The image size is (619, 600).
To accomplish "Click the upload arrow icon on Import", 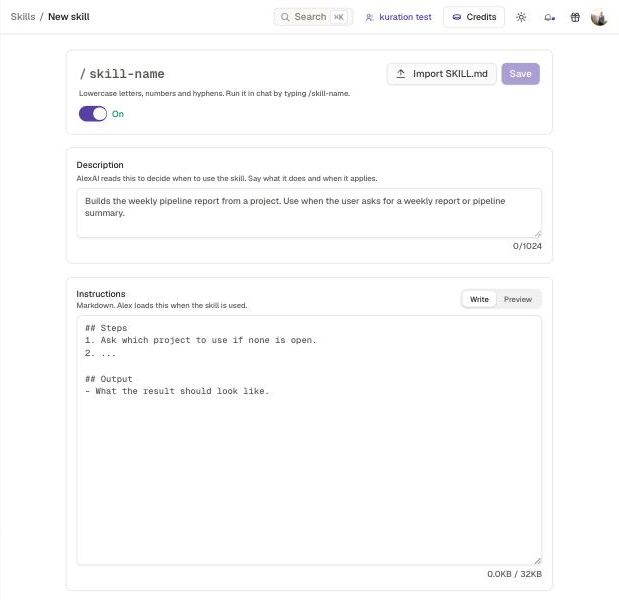I will (x=401, y=74).
